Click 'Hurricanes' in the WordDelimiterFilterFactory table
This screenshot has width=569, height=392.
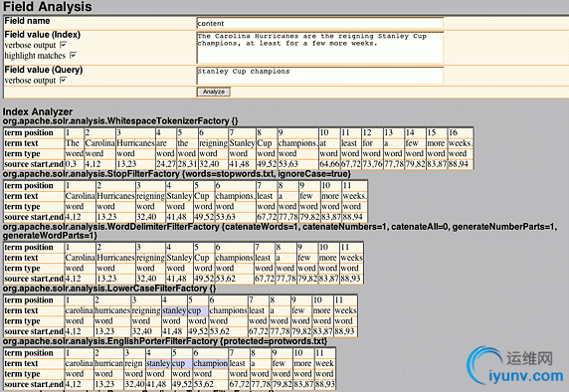click(x=115, y=258)
